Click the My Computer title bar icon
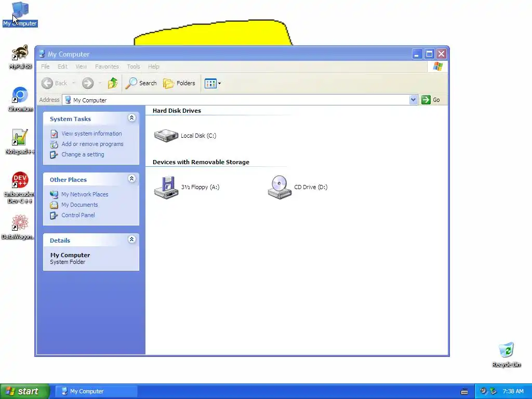Image resolution: width=532 pixels, height=399 pixels. [x=42, y=54]
